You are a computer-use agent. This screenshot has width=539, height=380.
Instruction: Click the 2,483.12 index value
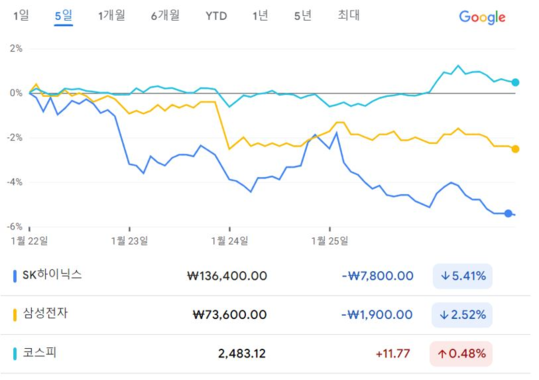[x=242, y=354]
